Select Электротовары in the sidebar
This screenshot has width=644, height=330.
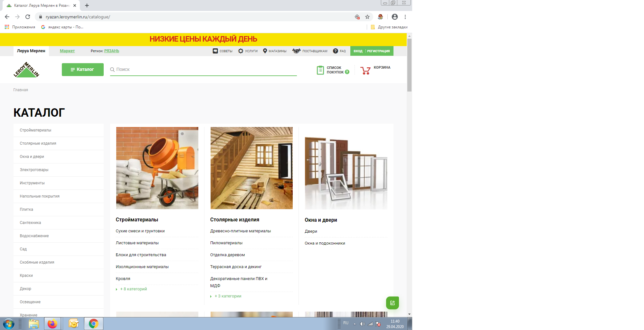coord(59,170)
